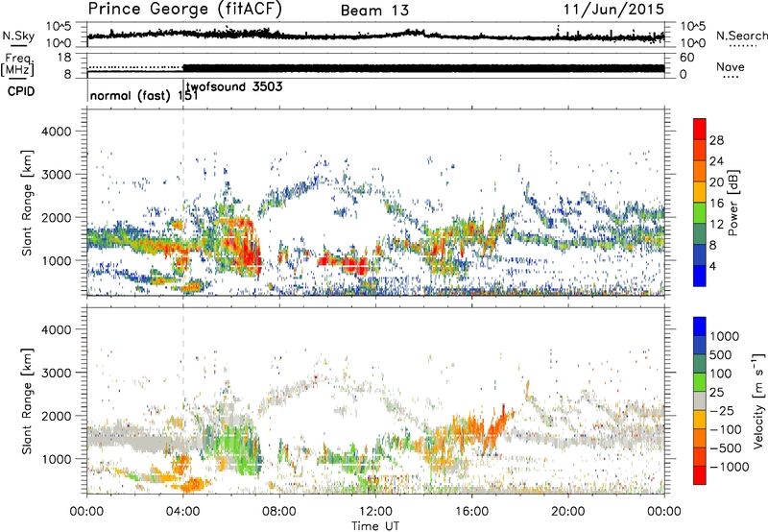Click the Power [dB] colorbar title

(x=733, y=203)
